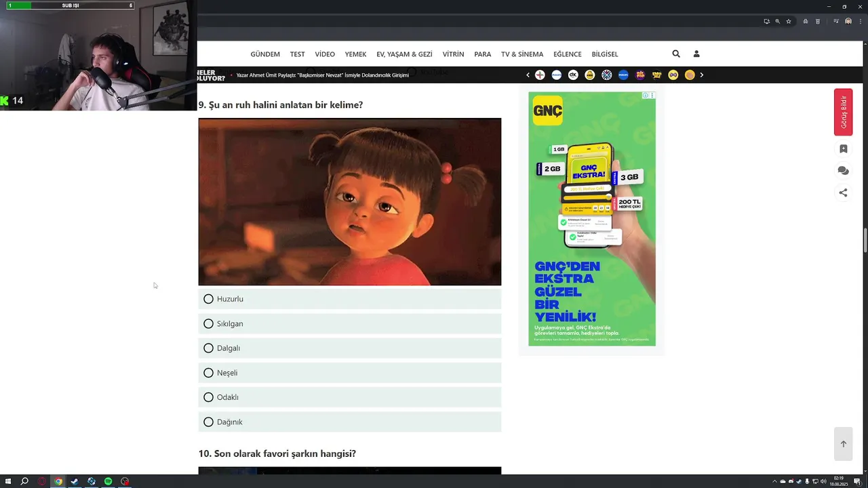The height and width of the screenshot is (488, 868).
Task: Open the media control icon in Chrome toolbar
Action: 835,21
